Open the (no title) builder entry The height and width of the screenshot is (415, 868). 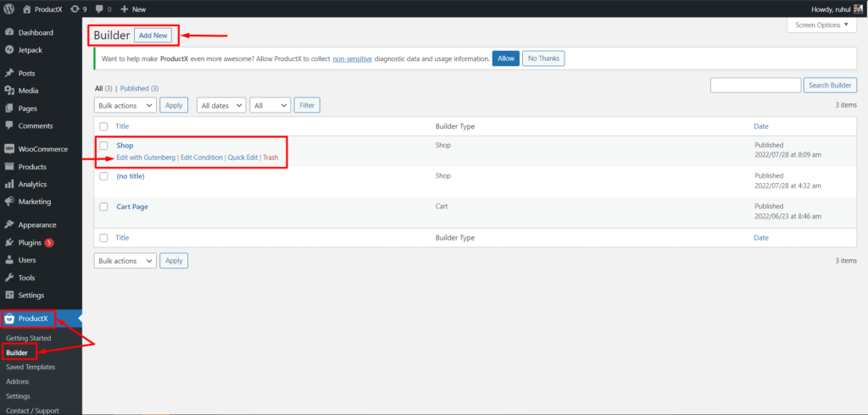pos(131,176)
